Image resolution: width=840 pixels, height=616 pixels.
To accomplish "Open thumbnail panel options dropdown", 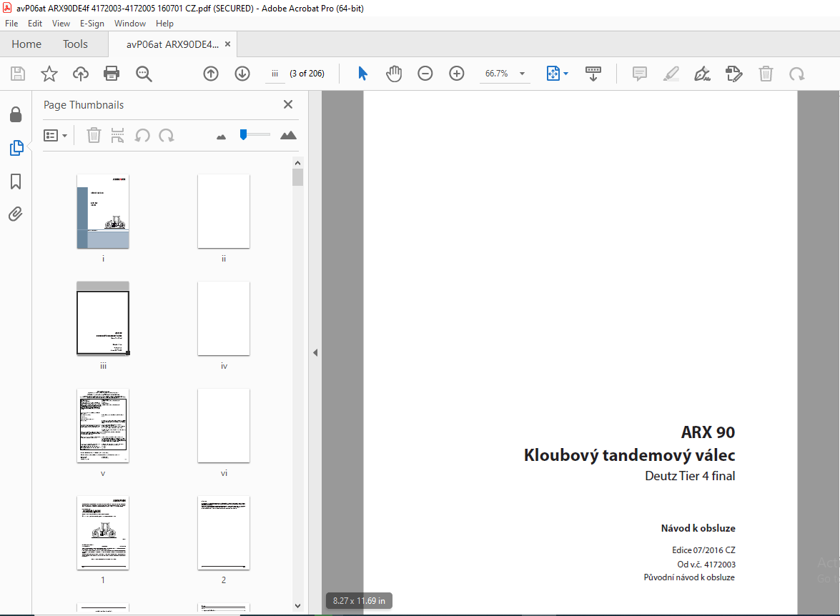I will [x=55, y=136].
